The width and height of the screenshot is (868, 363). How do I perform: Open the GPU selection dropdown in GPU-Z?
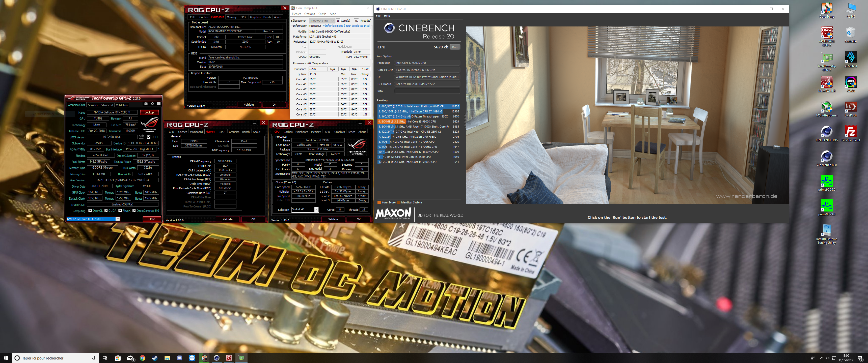[x=93, y=219]
